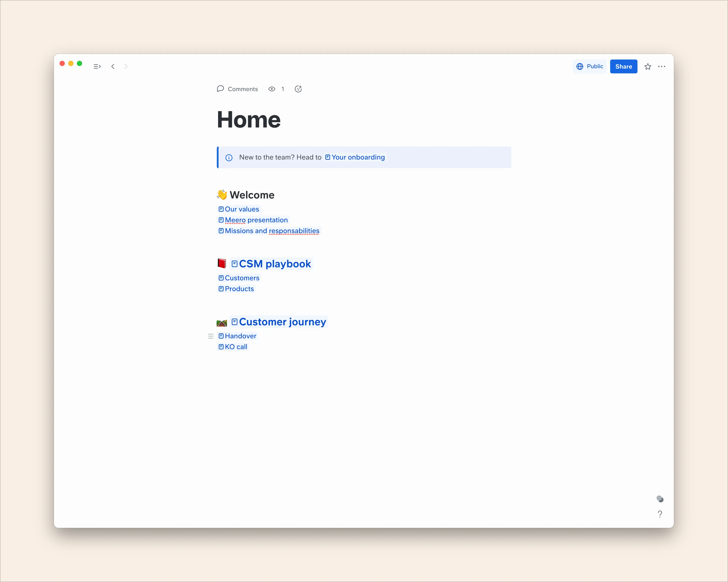Open the Products page
Screen dimensions: 728x582
click(x=236, y=289)
